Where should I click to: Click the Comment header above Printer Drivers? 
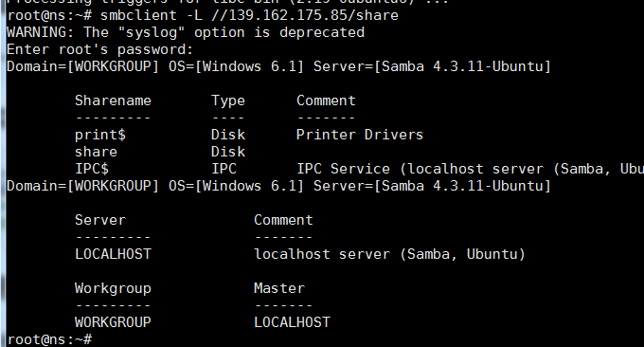click(326, 100)
